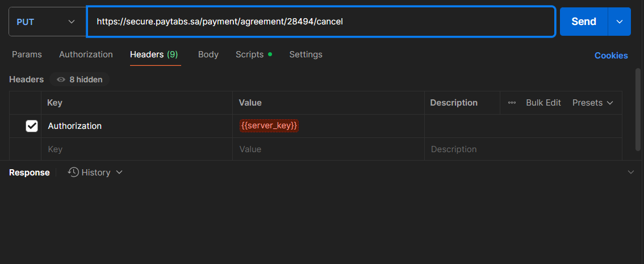Click the {{server_key}} value cell
This screenshot has height=264, width=644.
click(x=269, y=126)
